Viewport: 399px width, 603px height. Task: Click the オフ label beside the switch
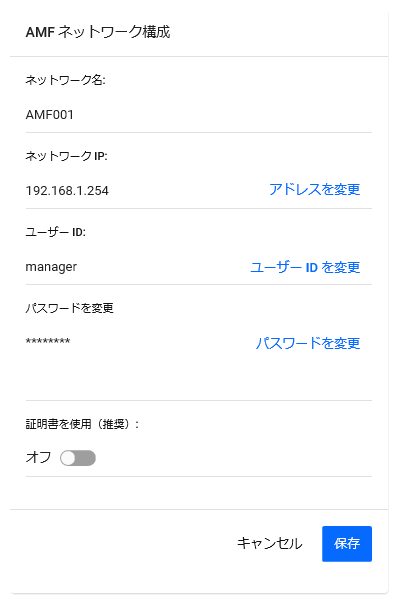click(38, 457)
